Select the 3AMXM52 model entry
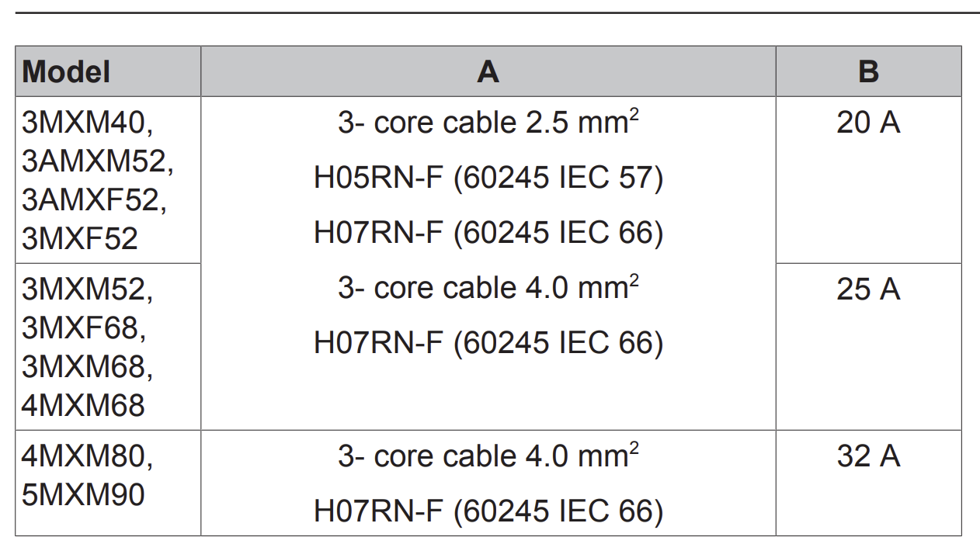The image size is (980, 544). point(97,161)
